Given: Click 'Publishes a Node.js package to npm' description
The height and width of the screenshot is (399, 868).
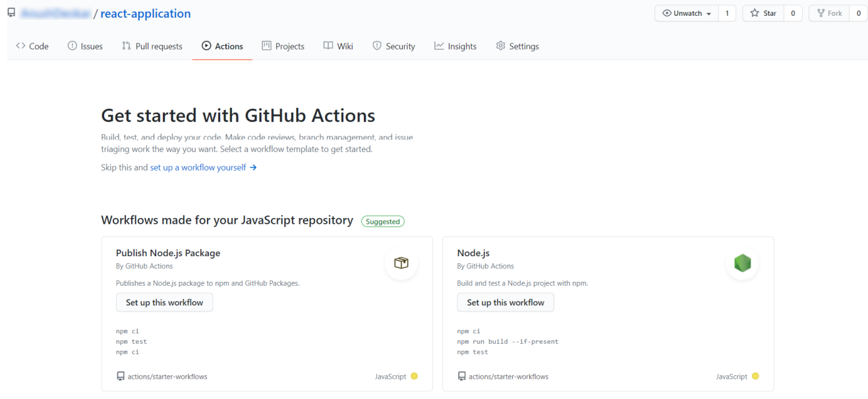Looking at the screenshot, I should [x=208, y=283].
